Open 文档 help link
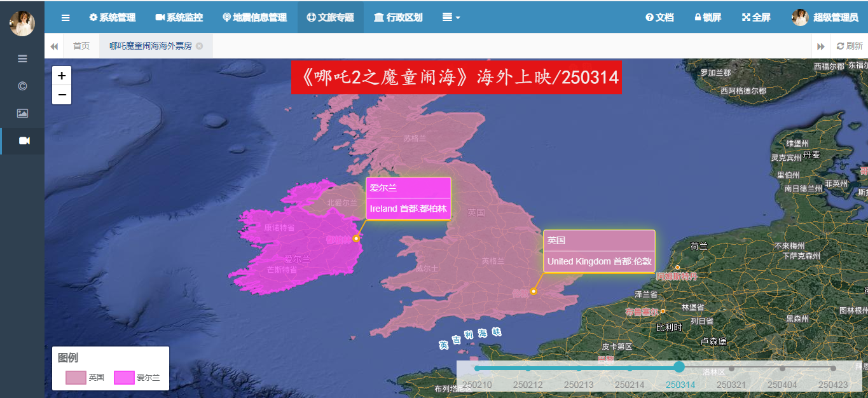Screen dimensions: 868x398 [659, 18]
